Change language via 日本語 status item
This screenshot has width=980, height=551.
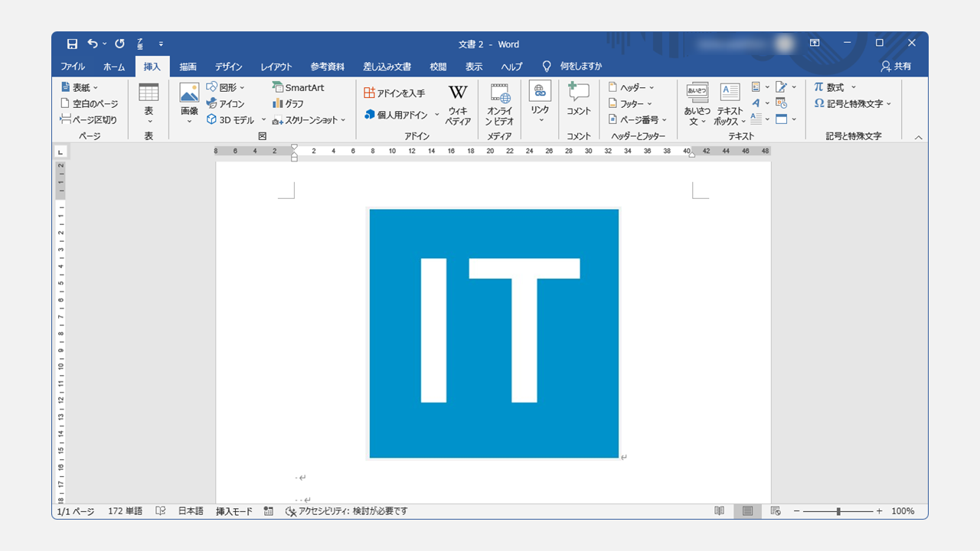(191, 511)
